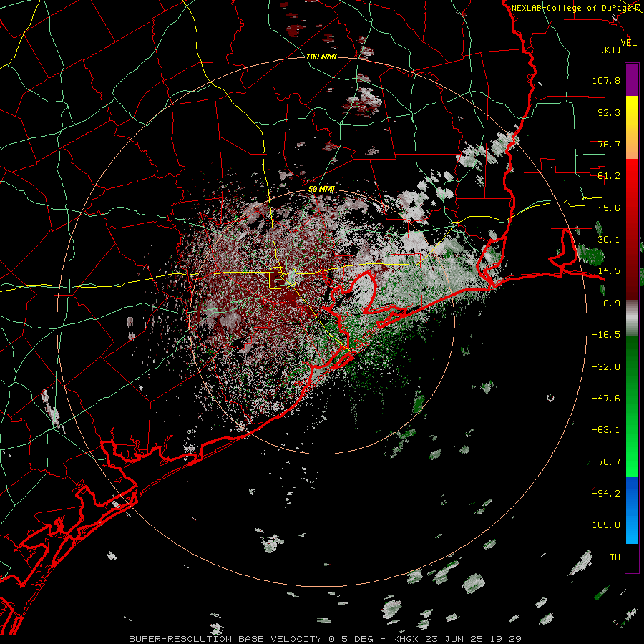Click the 61.2 velocity scale label
The image size is (644, 644).
point(609,176)
